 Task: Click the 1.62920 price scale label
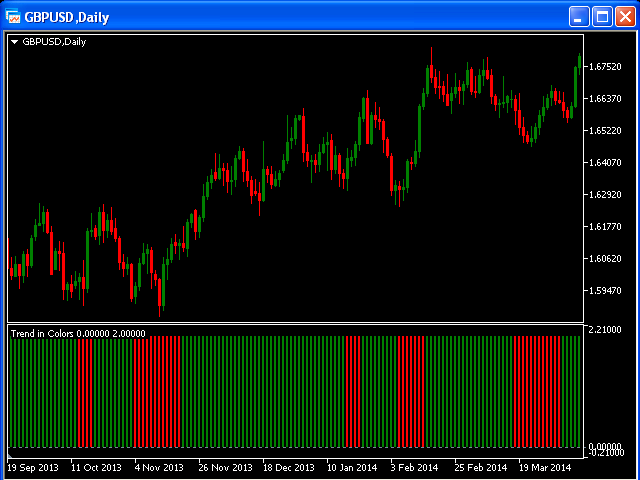pyautogui.click(x=604, y=194)
